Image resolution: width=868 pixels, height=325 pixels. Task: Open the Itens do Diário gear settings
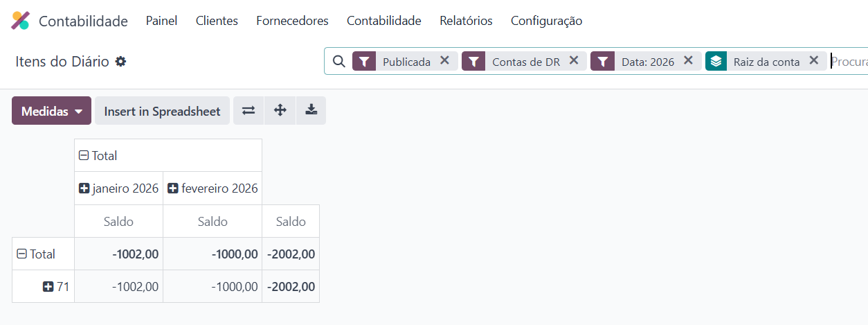pos(120,62)
